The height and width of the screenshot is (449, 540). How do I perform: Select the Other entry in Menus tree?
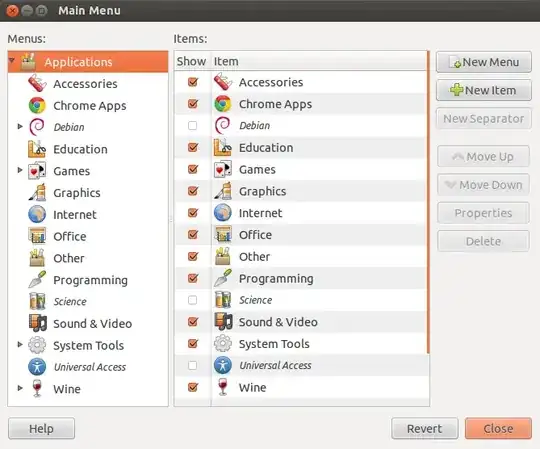88,258
